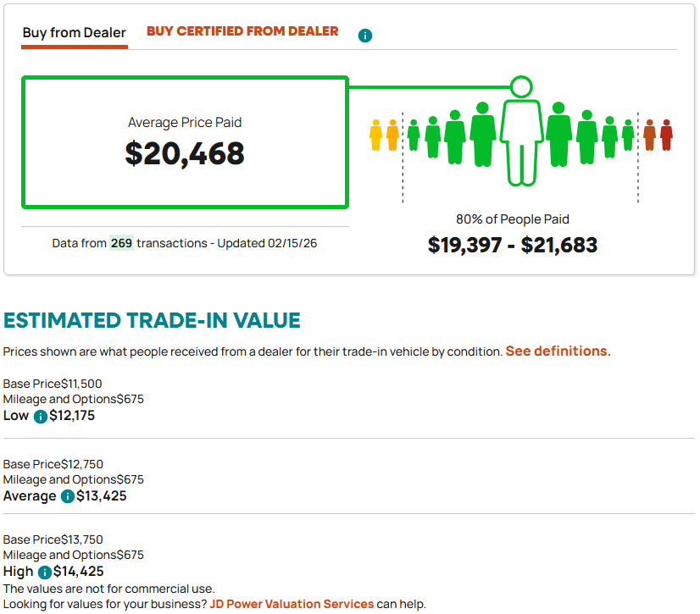Click the $19,397 - $21,683 price range
Image resolution: width=700 pixels, height=614 pixels.
513,246
